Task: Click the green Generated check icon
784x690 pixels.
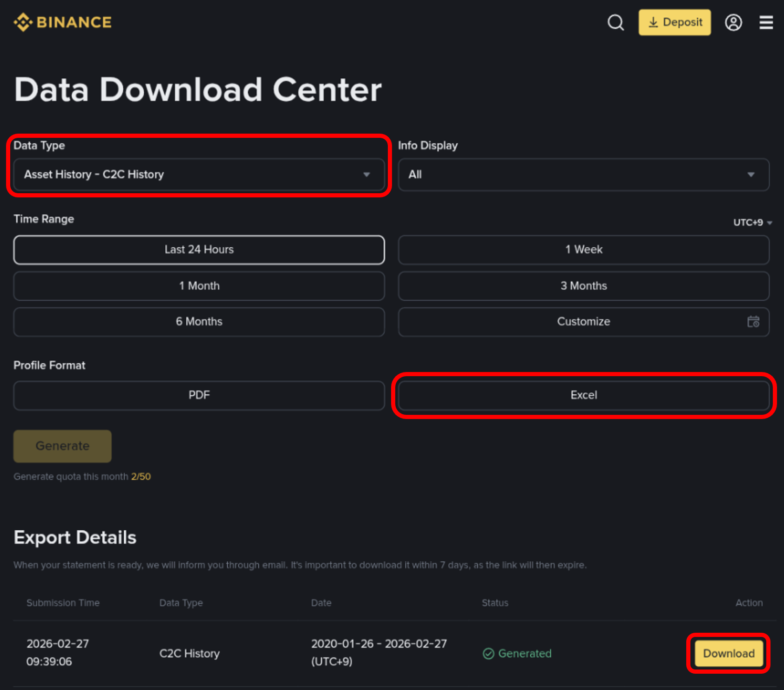Action: pyautogui.click(x=488, y=654)
